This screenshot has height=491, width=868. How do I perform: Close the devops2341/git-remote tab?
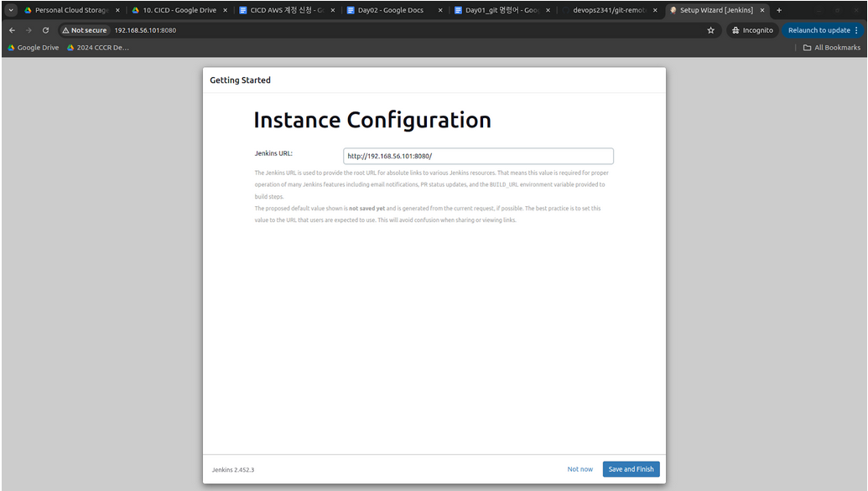[x=655, y=10]
